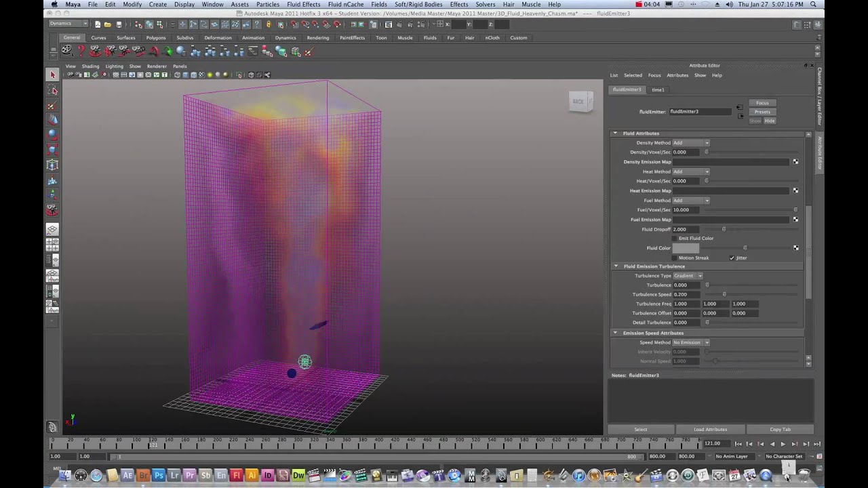Image resolution: width=868 pixels, height=488 pixels.
Task: Open the Density Method dropdown
Action: 691,143
